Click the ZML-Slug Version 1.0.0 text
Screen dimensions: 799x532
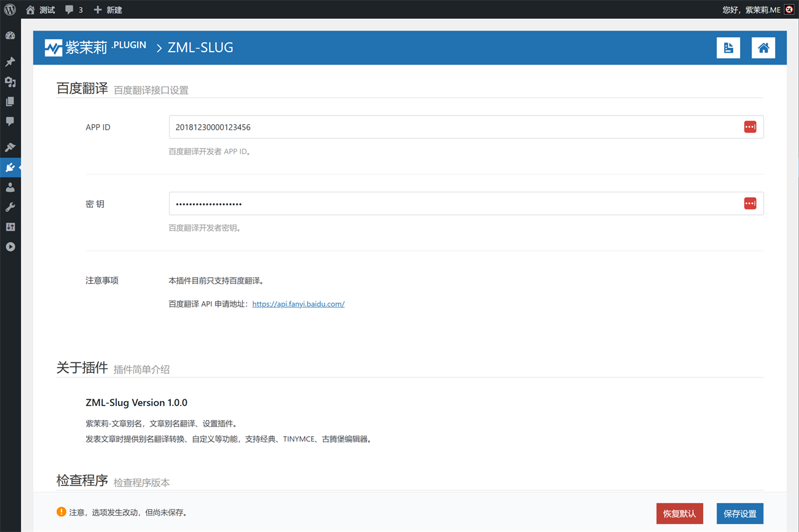coord(136,403)
